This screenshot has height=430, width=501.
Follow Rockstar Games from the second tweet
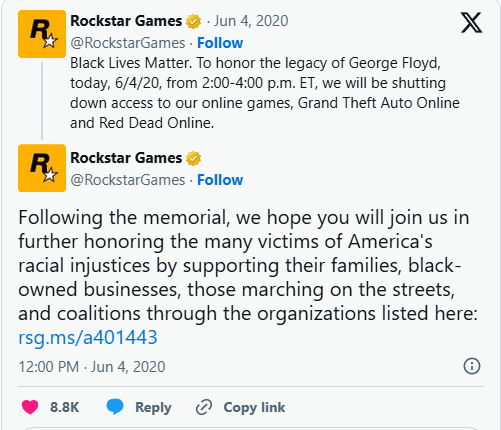[220, 180]
